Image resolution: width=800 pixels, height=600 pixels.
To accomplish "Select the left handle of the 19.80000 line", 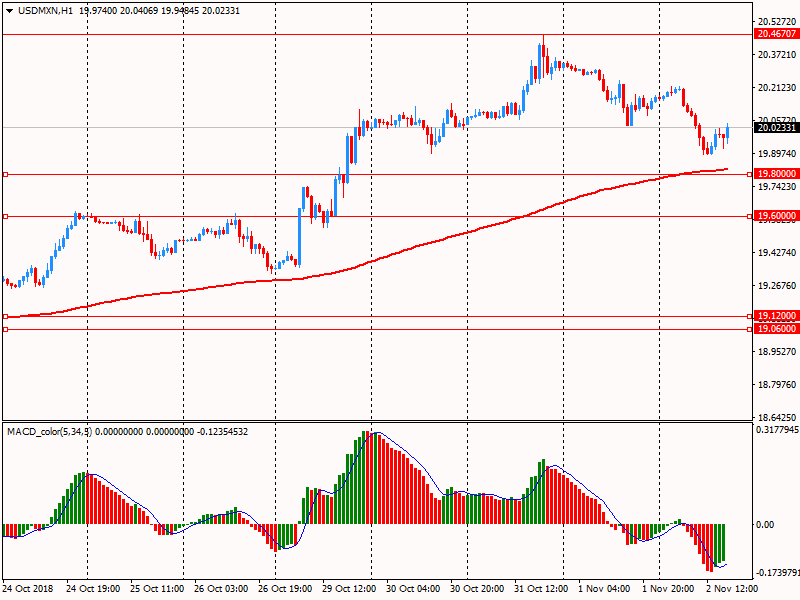I will (6, 174).
